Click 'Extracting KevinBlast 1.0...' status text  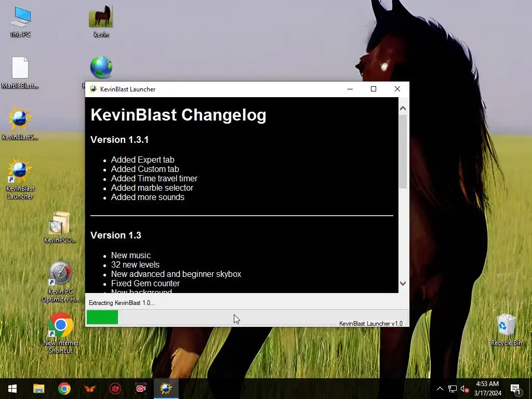[122, 303]
